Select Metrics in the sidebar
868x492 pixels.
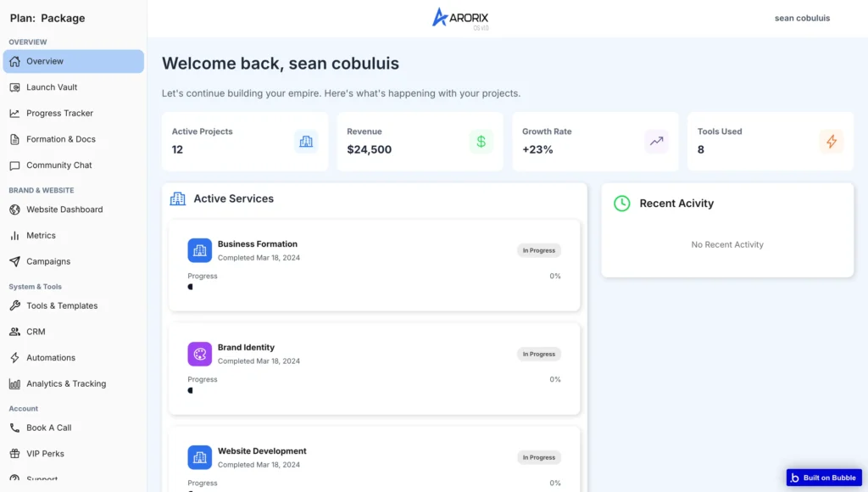(74, 236)
